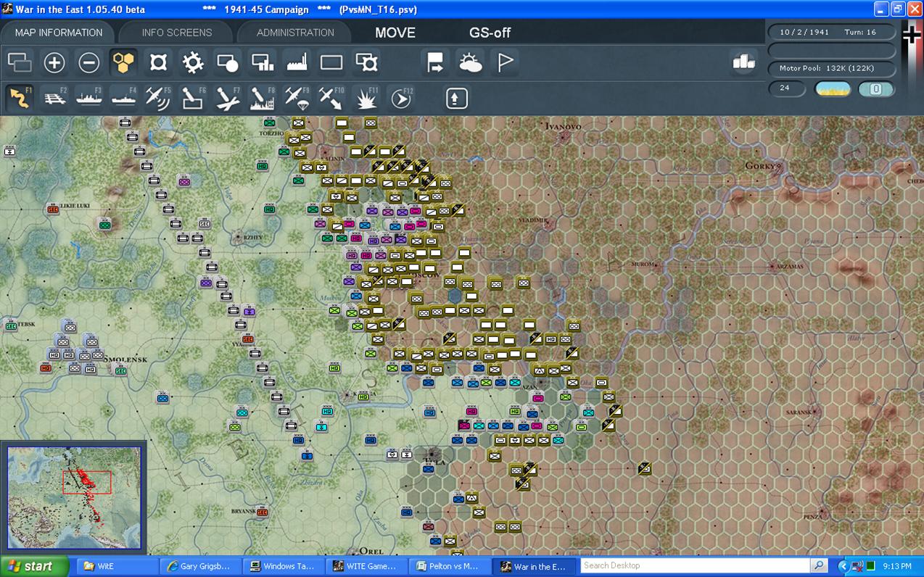Switch to Gary Grigsb... taskbar window
Viewport: 924px width, 577px height.
199,566
